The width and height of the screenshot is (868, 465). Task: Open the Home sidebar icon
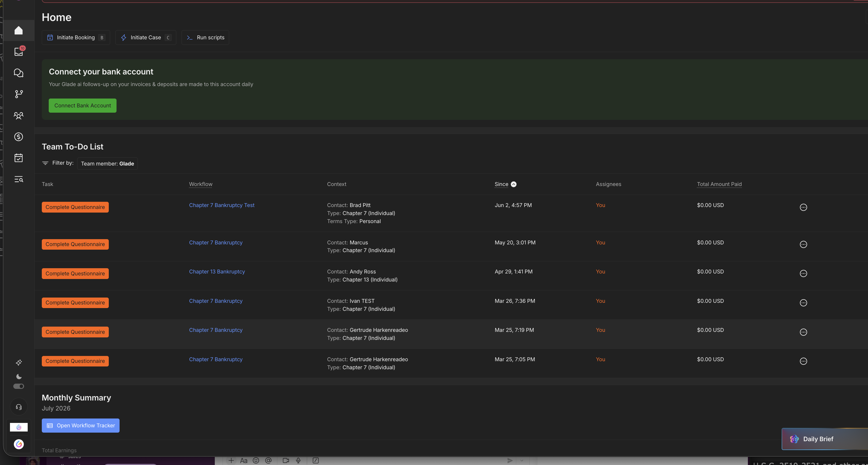(19, 30)
